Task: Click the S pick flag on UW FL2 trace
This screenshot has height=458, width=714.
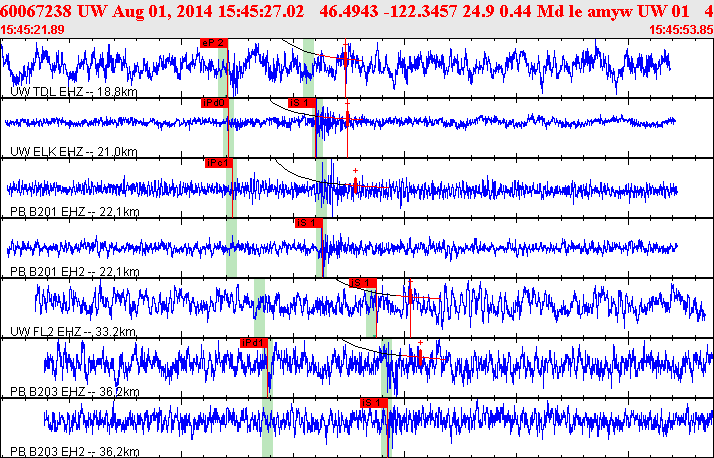Action: click(362, 282)
